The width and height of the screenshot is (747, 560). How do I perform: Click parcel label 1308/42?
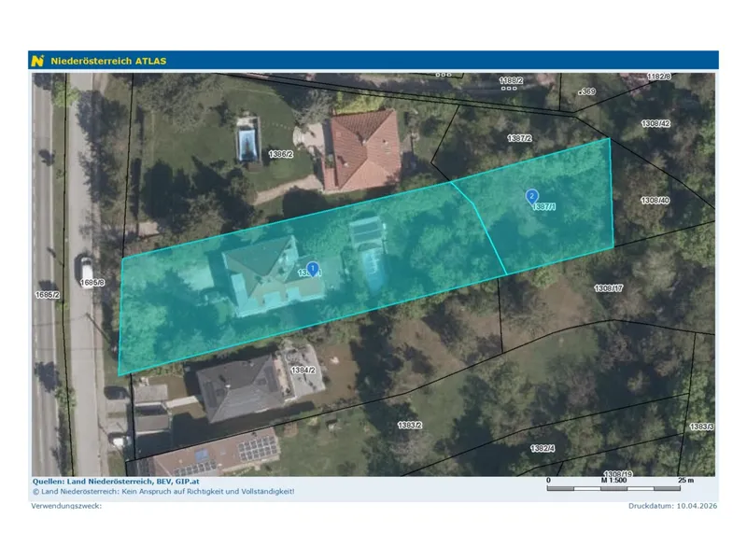[x=655, y=124]
